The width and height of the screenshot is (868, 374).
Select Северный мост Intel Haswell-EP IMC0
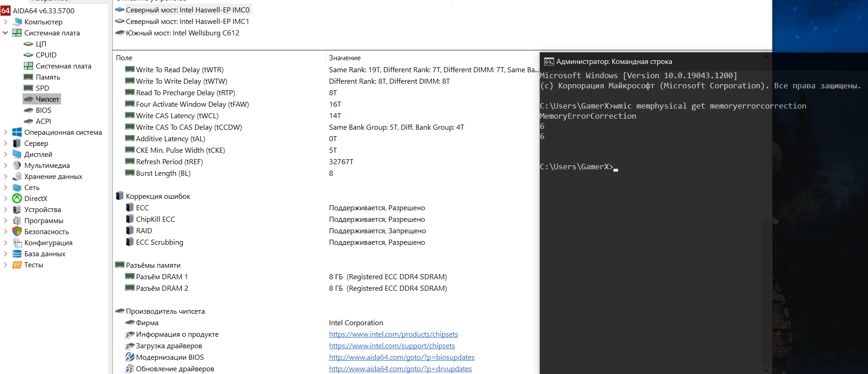tap(182, 10)
